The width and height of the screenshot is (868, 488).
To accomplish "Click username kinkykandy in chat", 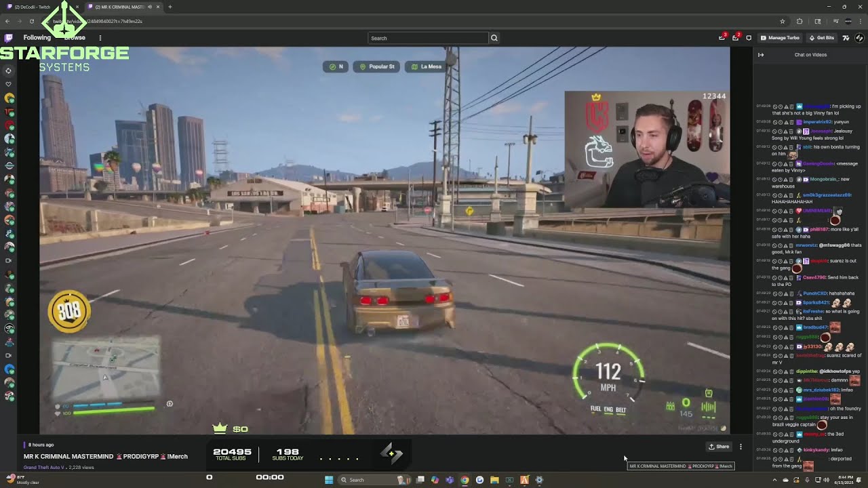I will pyautogui.click(x=816, y=450).
